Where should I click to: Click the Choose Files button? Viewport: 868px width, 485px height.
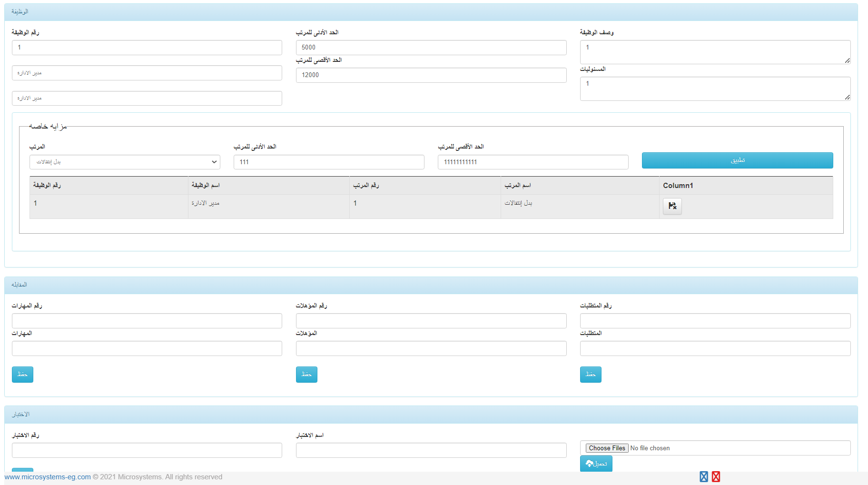tap(607, 448)
